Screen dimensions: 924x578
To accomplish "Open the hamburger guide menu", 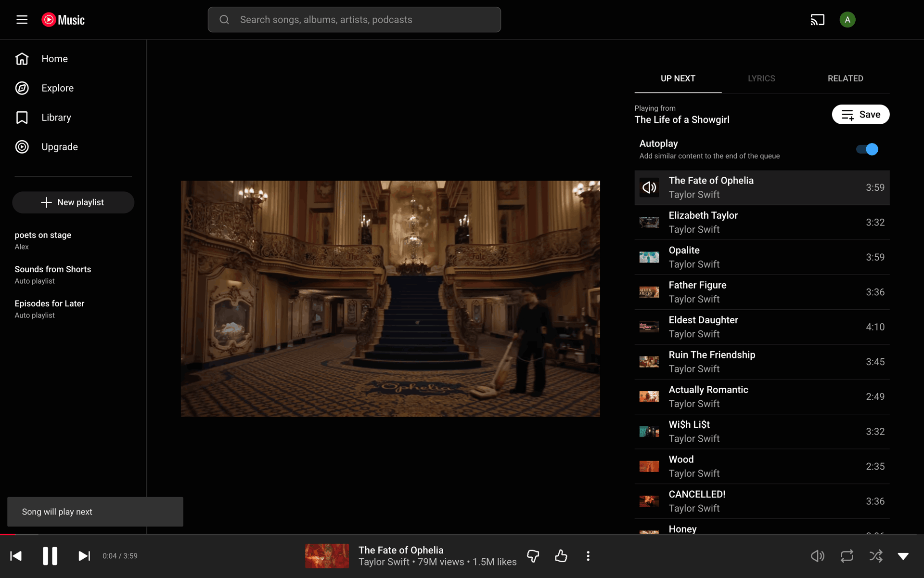I will 22,20.
